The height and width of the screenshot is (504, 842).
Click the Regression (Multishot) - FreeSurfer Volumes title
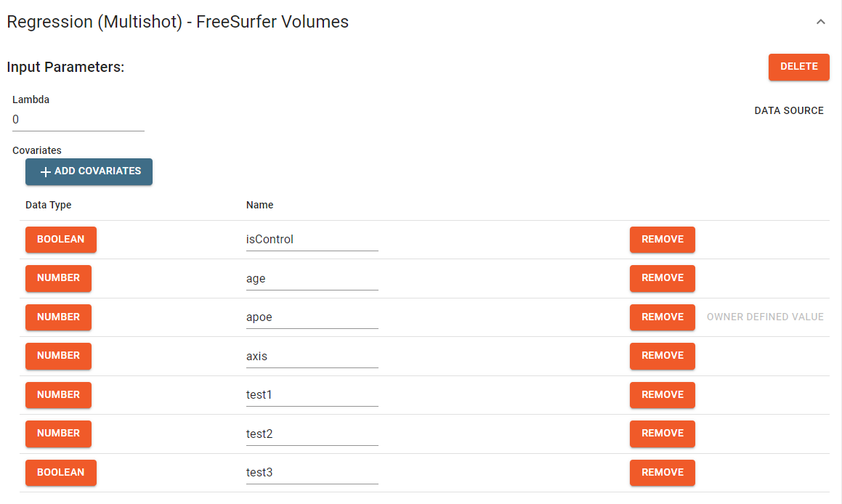tap(177, 22)
